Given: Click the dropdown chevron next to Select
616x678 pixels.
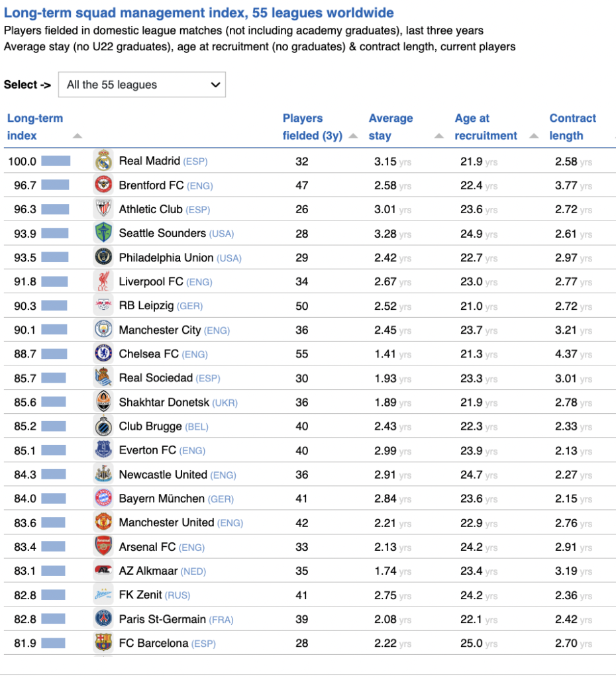Looking at the screenshot, I should pyautogui.click(x=214, y=85).
